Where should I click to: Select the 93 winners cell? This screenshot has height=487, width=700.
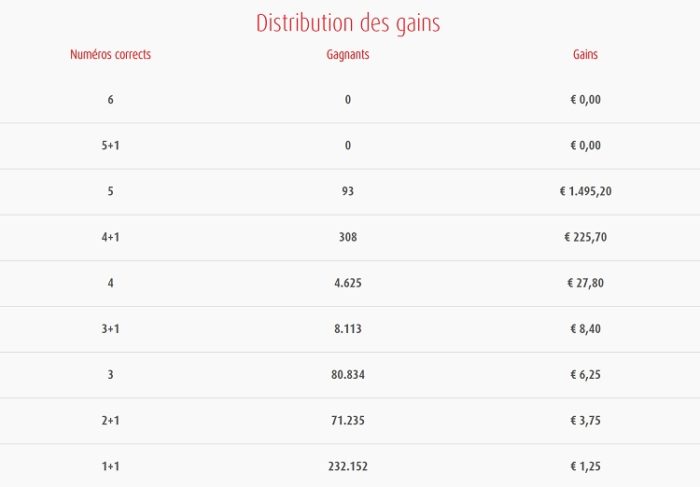[348, 191]
